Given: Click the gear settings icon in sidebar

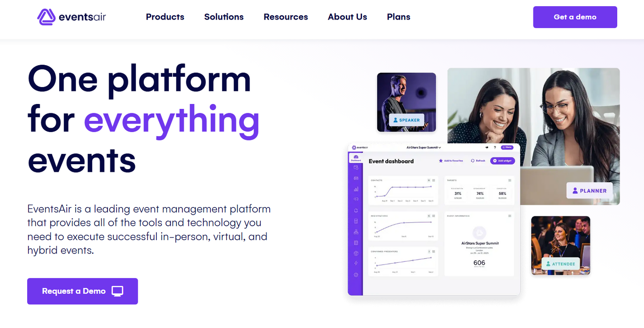Looking at the screenshot, I should click(x=356, y=275).
